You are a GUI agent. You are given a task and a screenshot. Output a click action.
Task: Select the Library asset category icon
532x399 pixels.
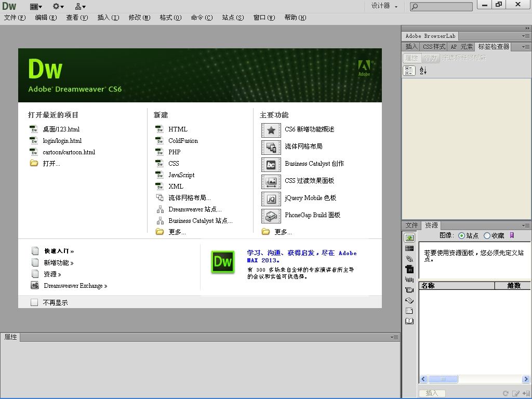[409, 321]
